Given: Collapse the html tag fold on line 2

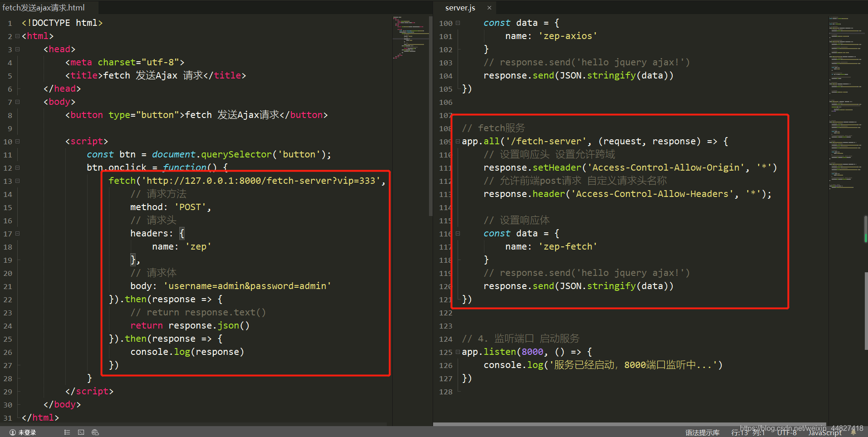Looking at the screenshot, I should coord(17,36).
